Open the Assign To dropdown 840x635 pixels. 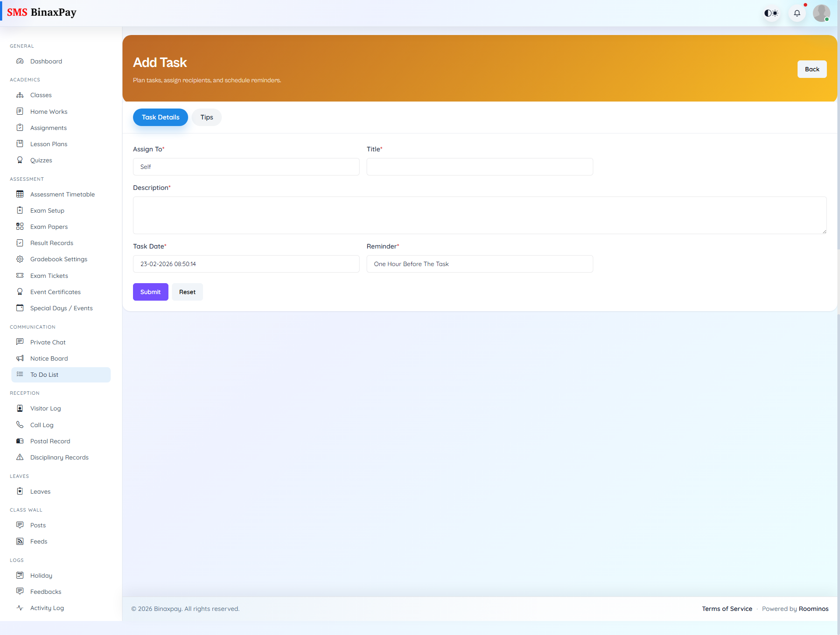click(246, 167)
